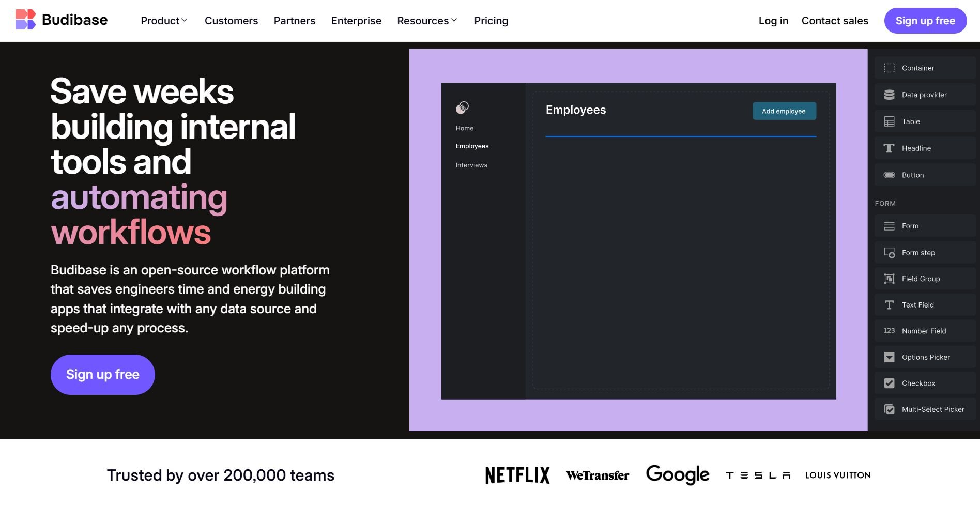Select Interviews in the app preview sidebar
980x507 pixels.
[471, 165]
